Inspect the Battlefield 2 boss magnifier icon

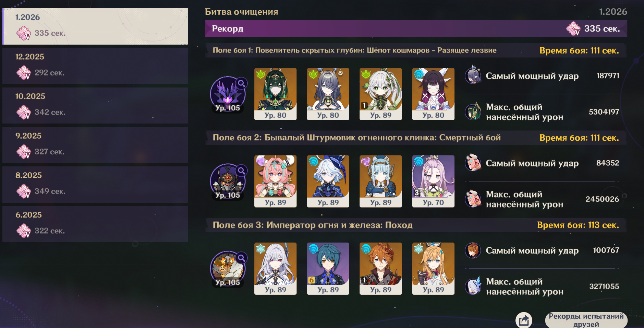pyautogui.click(x=242, y=171)
